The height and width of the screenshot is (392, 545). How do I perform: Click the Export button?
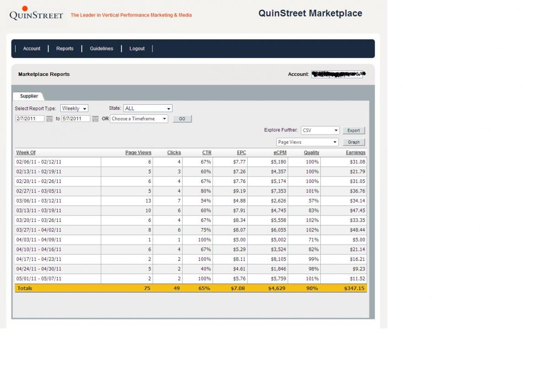[x=353, y=130]
